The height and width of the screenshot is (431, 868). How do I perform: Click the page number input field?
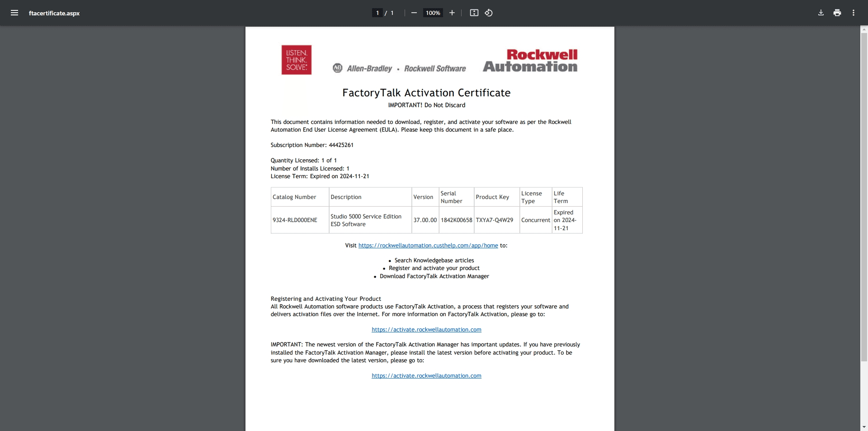[x=377, y=13]
